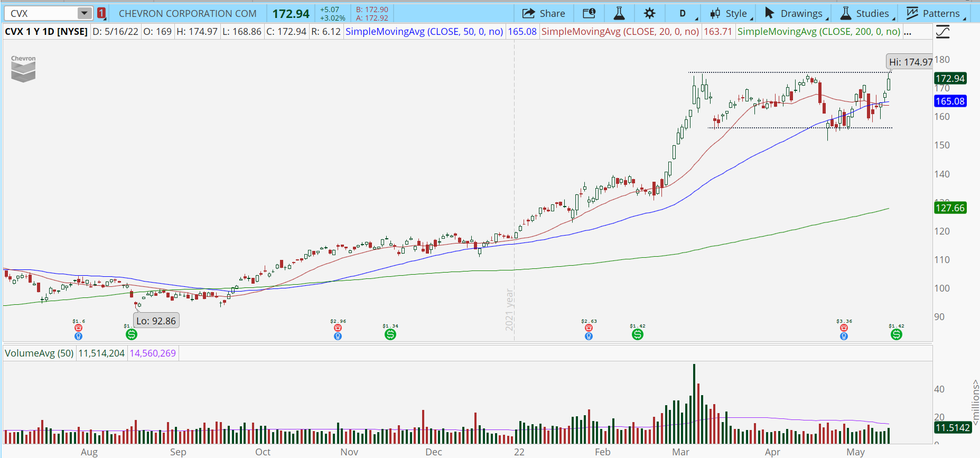Screen dimensions: 980x458
Task: Click the earnings phone icon labeled $2.96
Action: (x=338, y=328)
